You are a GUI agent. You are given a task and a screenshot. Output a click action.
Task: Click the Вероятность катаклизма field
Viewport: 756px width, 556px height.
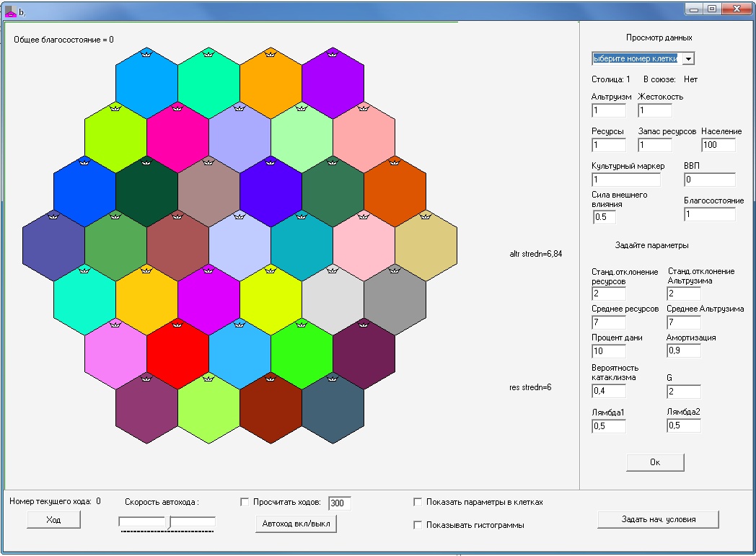(608, 391)
